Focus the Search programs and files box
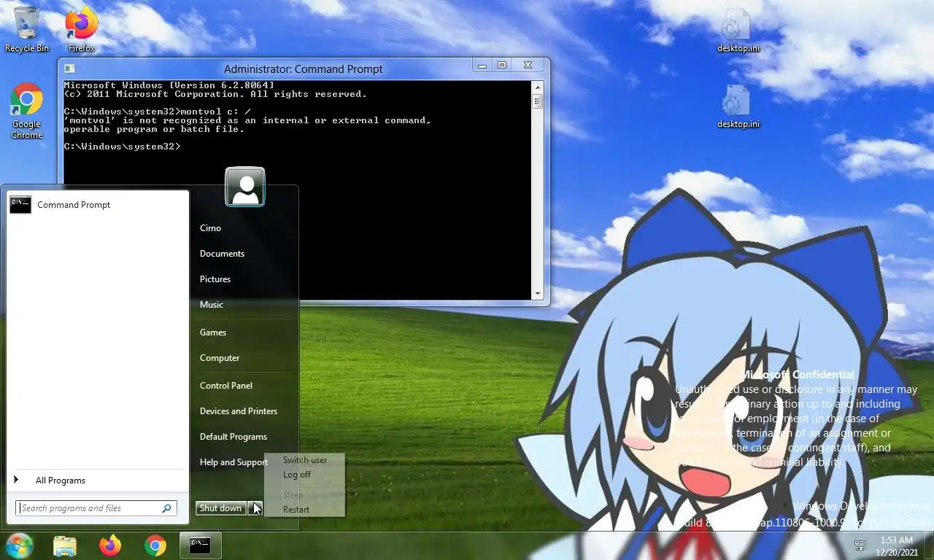The image size is (934, 560). pos(96,508)
